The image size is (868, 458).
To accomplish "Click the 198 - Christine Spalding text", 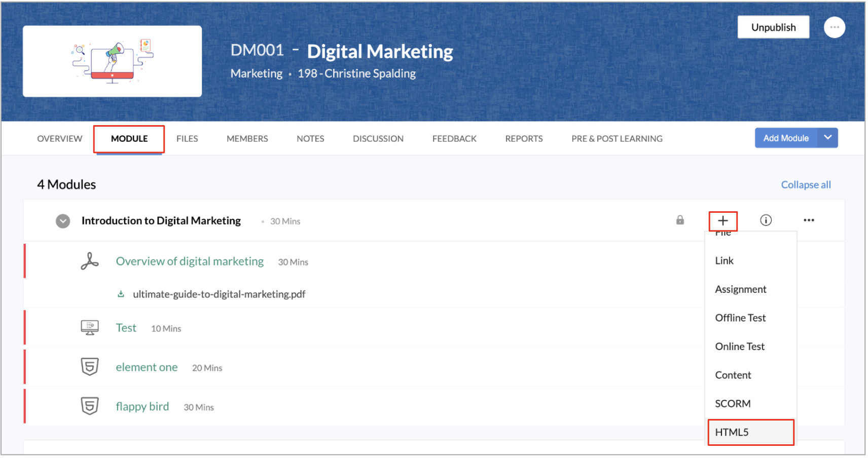I will [356, 73].
